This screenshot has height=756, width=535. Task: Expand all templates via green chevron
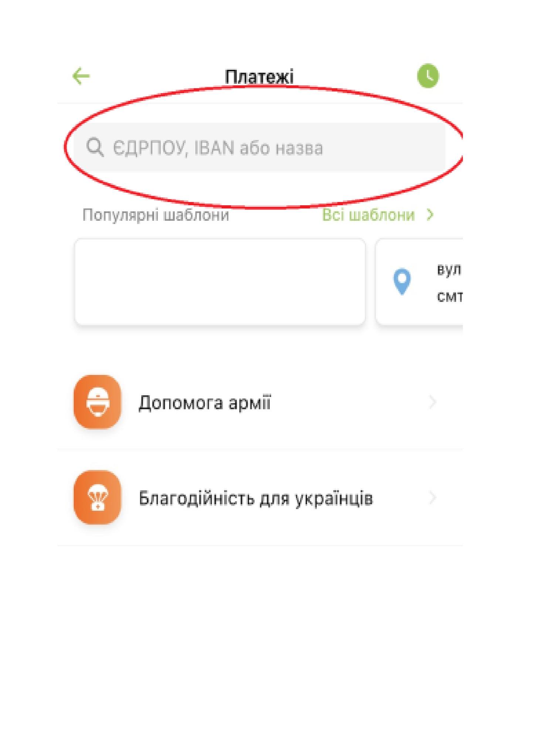pyautogui.click(x=430, y=214)
